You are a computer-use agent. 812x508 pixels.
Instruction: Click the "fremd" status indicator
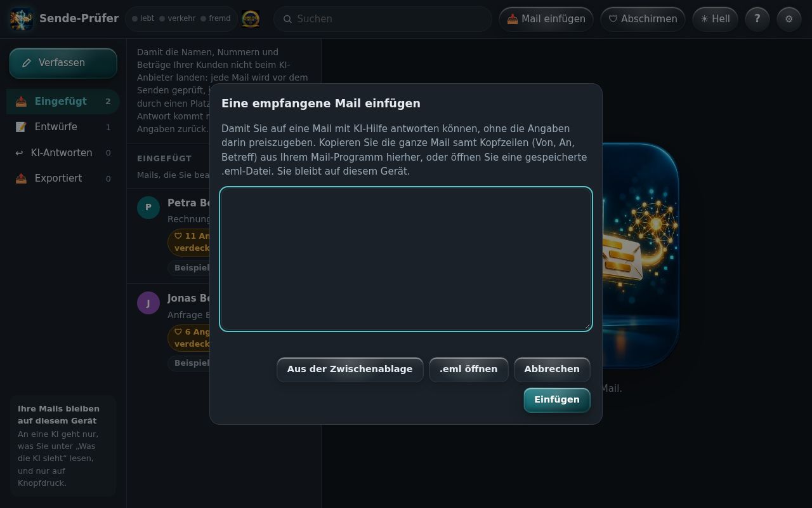[216, 19]
